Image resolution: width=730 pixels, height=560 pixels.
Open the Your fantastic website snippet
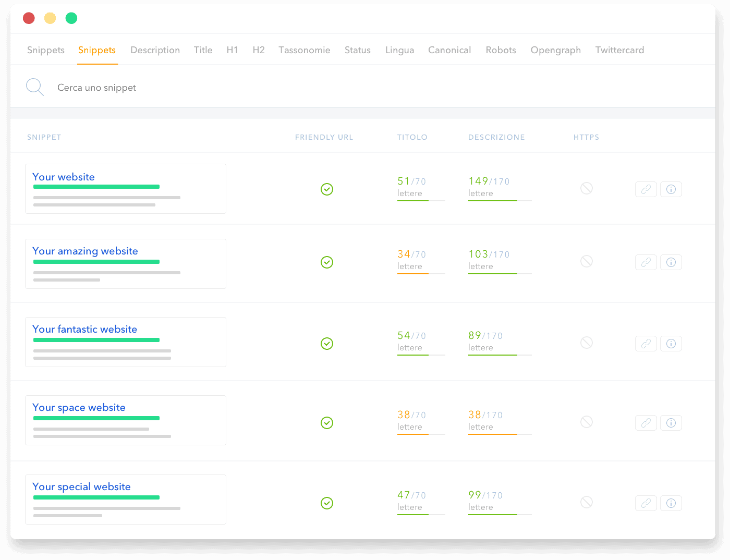[x=84, y=329]
